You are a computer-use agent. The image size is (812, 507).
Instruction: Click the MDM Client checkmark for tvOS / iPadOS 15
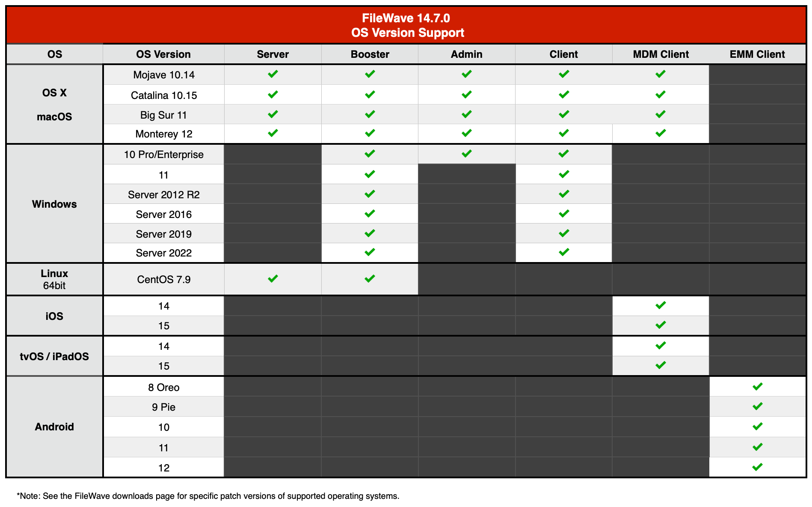click(661, 365)
